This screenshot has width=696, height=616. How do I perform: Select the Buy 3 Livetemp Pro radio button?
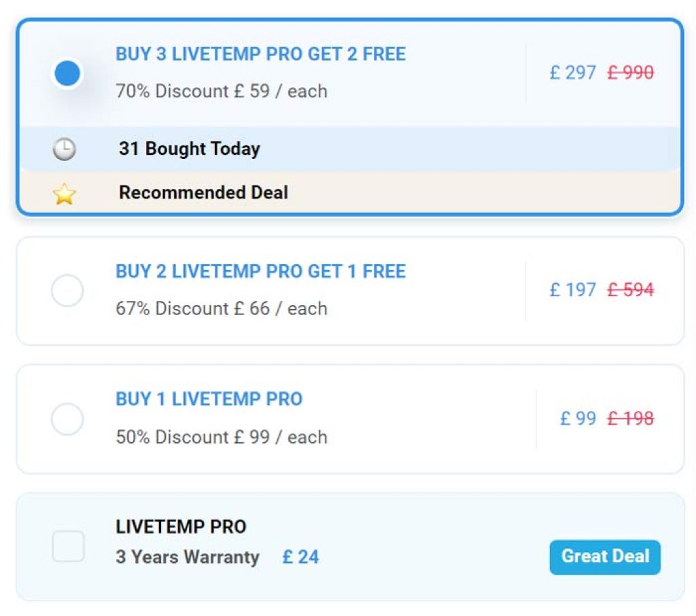[67, 73]
